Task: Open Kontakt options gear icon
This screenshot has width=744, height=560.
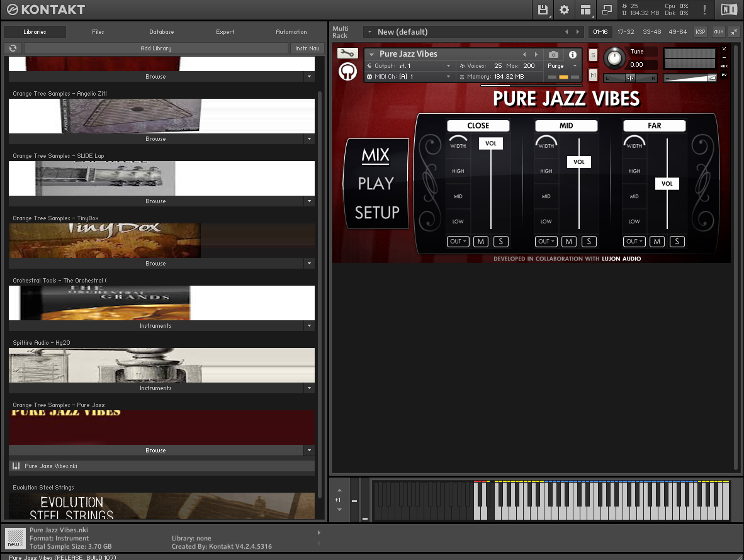Action: tap(564, 9)
